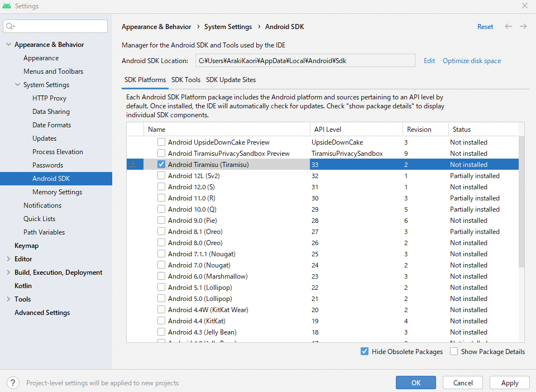Expand the Tools settings node
Image resolution: width=536 pixels, height=392 pixels.
(x=8, y=299)
